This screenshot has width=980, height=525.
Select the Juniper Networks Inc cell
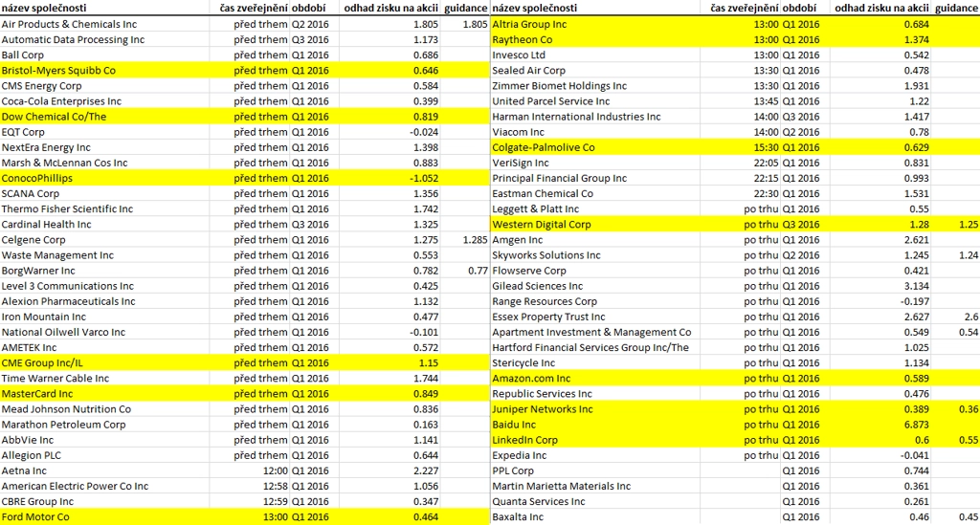(x=595, y=409)
